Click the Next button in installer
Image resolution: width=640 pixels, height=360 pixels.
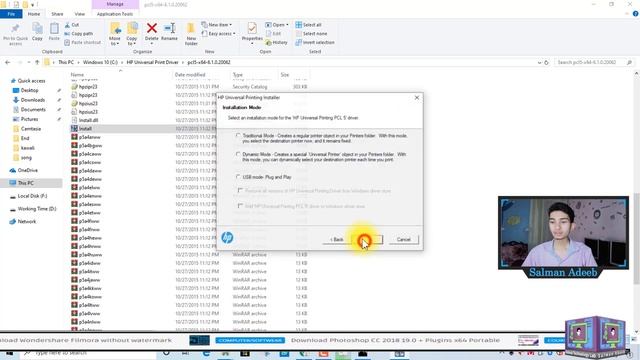pos(368,240)
